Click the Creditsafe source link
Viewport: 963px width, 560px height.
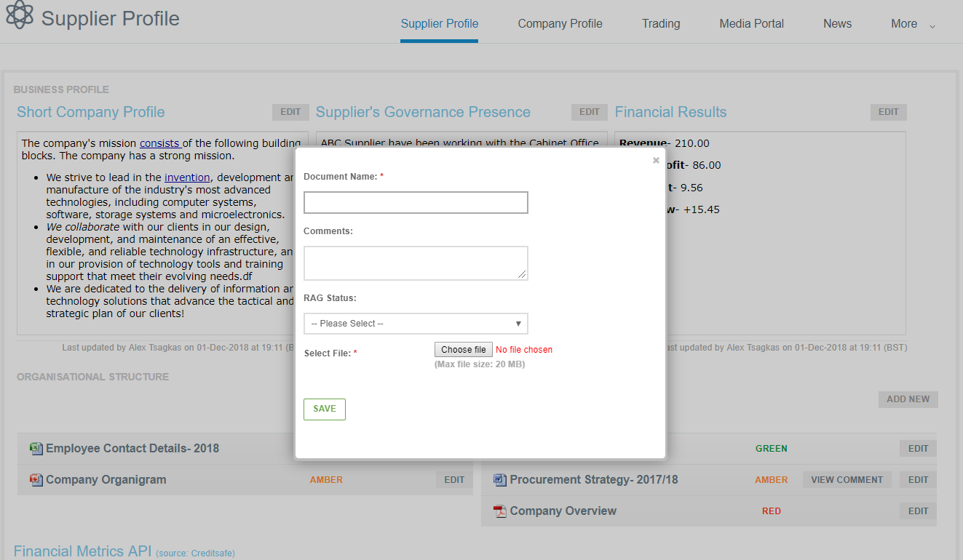pos(195,553)
